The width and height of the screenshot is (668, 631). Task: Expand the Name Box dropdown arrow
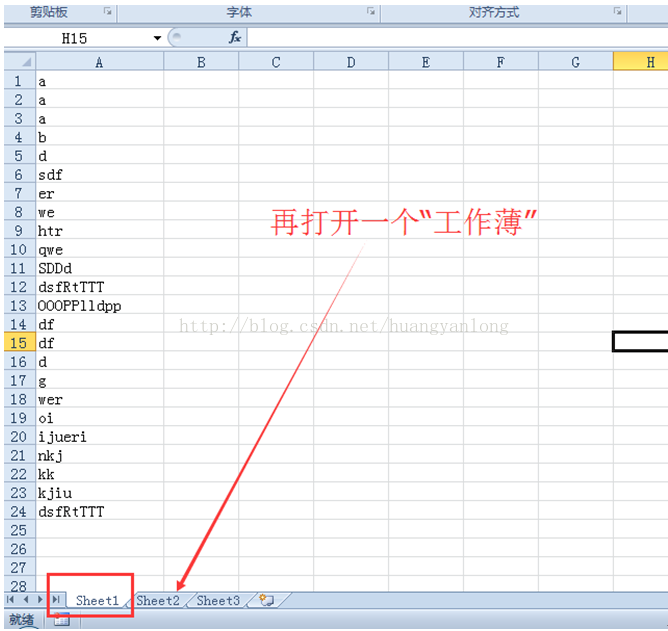tap(157, 38)
